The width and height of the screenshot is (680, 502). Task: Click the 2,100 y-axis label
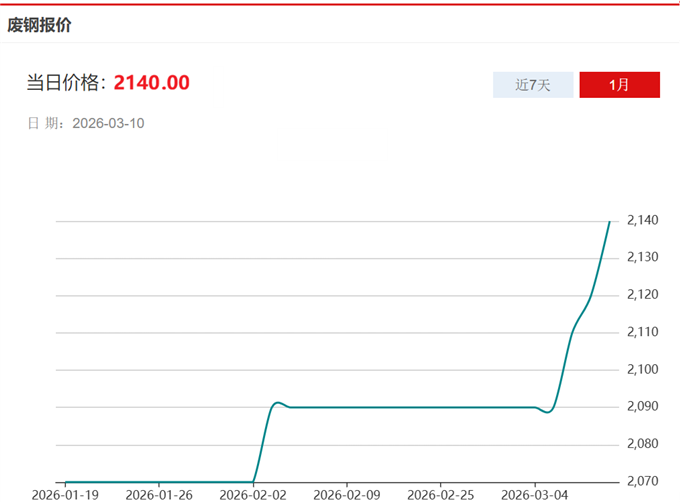pyautogui.click(x=642, y=369)
